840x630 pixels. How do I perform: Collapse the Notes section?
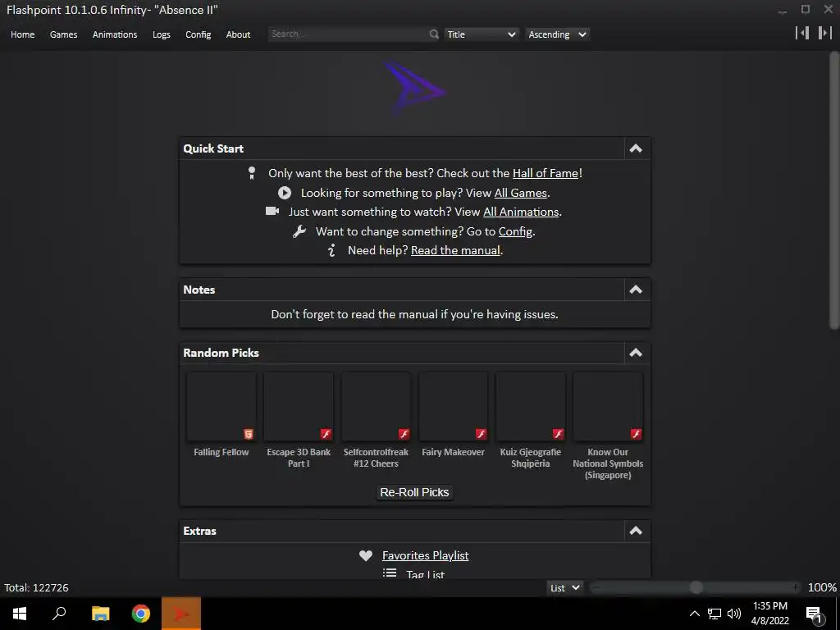636,290
